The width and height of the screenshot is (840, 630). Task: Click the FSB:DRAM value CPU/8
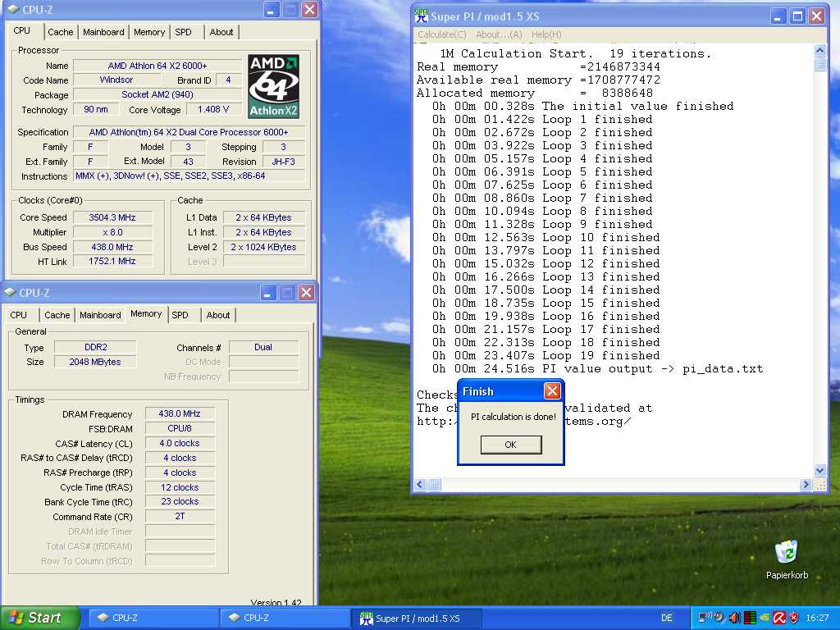(180, 428)
